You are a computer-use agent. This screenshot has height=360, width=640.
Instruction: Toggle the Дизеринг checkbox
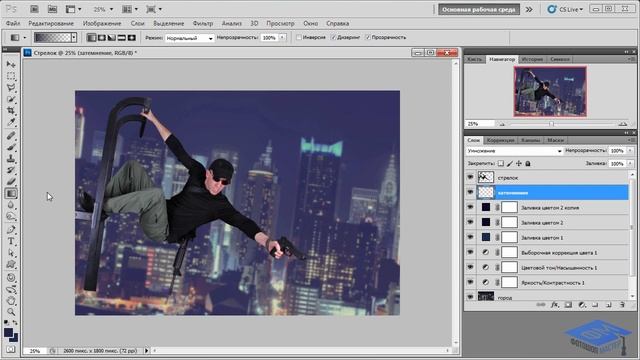333,38
